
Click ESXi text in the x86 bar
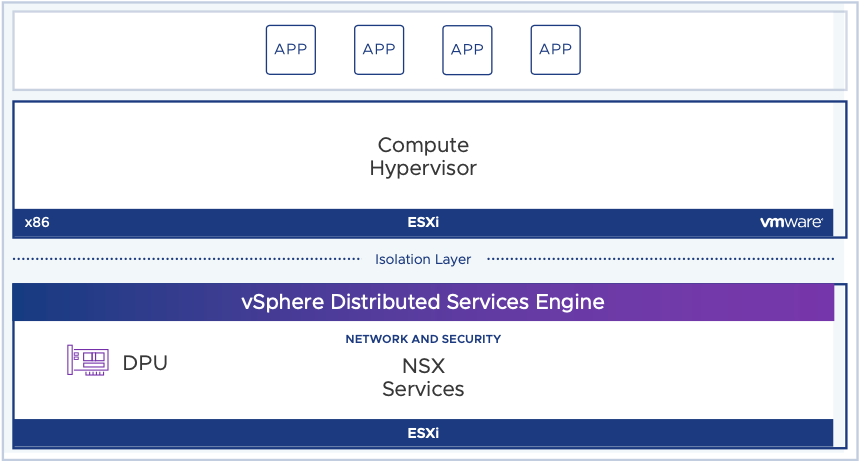point(423,222)
